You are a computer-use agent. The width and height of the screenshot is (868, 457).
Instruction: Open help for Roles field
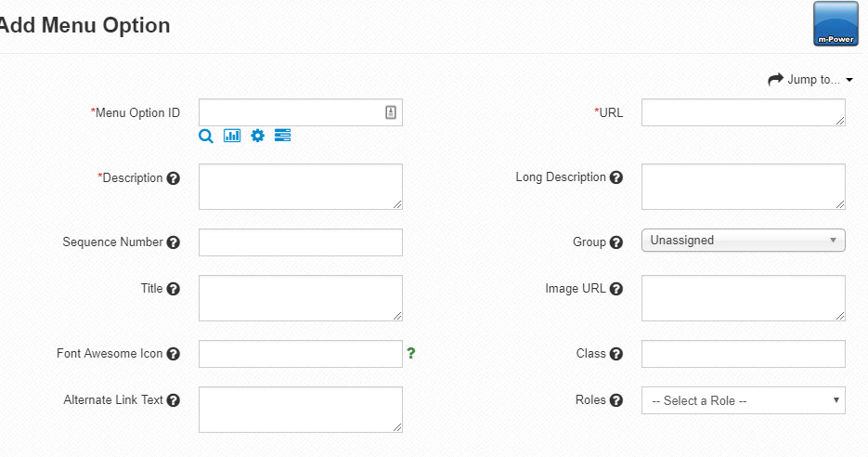tap(616, 400)
